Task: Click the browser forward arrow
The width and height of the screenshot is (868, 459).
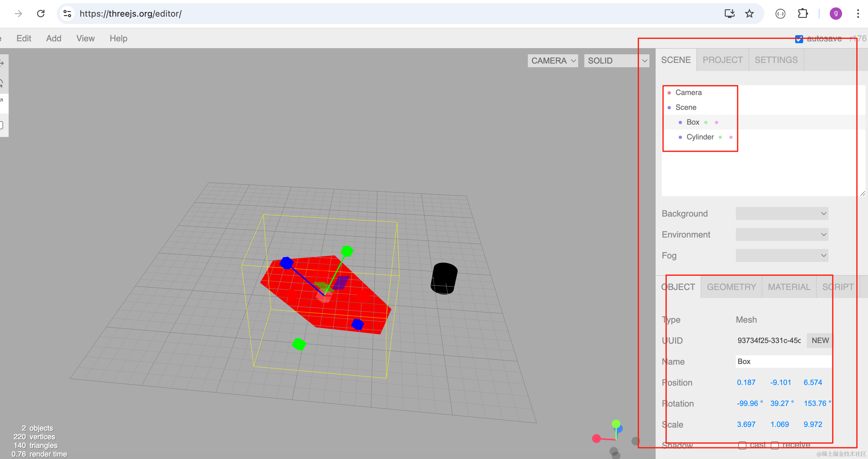Action: coord(19,14)
